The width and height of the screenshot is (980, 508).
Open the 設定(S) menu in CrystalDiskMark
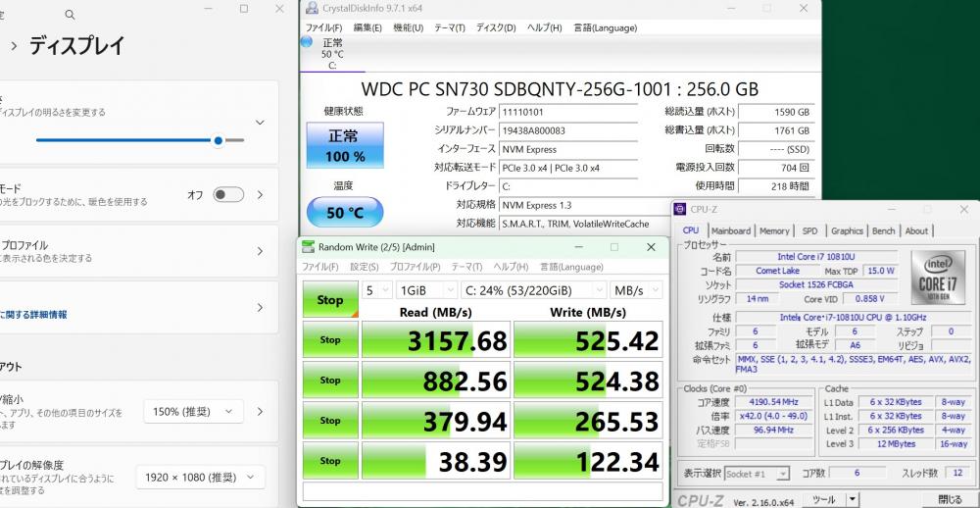(365, 267)
